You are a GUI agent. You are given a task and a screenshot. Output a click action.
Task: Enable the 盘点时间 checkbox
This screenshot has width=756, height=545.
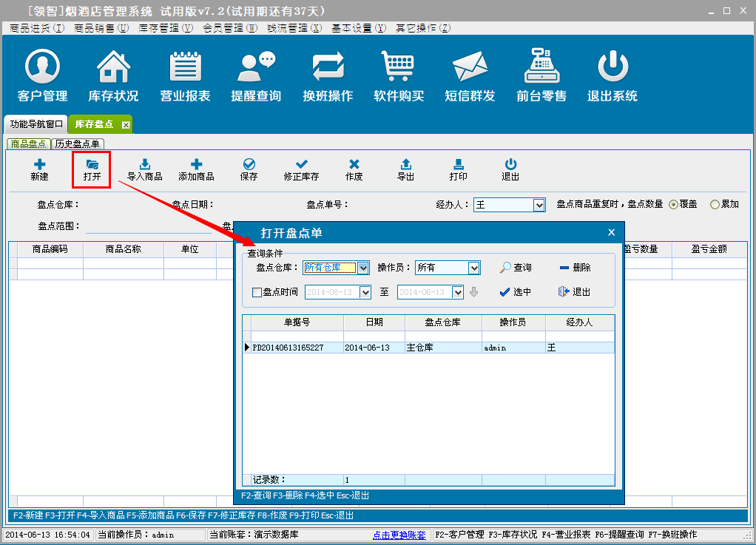coord(257,292)
